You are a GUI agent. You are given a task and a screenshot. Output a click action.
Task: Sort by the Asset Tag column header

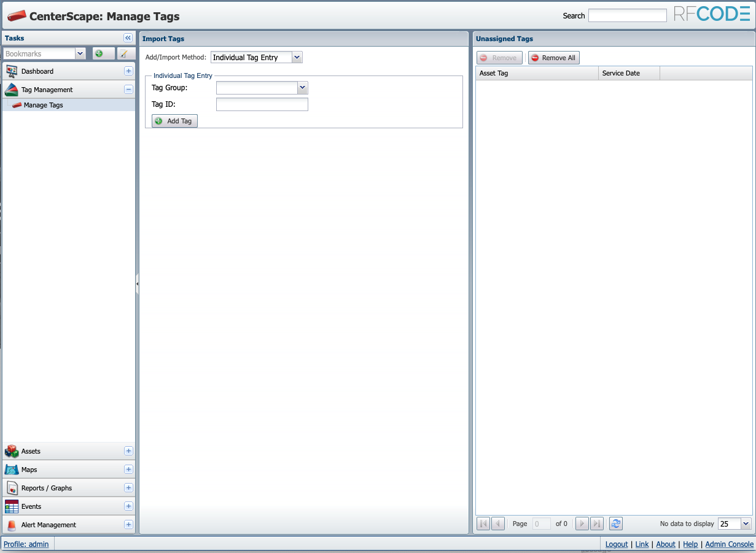click(x=537, y=73)
